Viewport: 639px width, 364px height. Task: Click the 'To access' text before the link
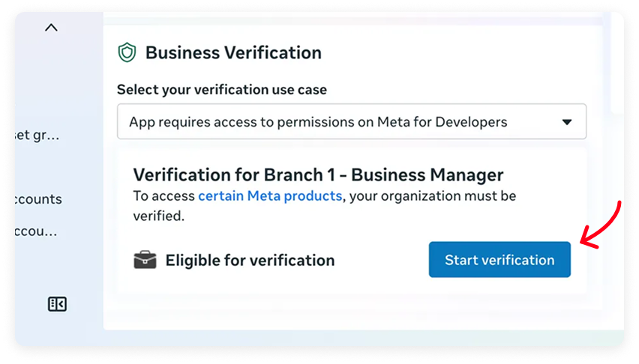[x=163, y=196]
